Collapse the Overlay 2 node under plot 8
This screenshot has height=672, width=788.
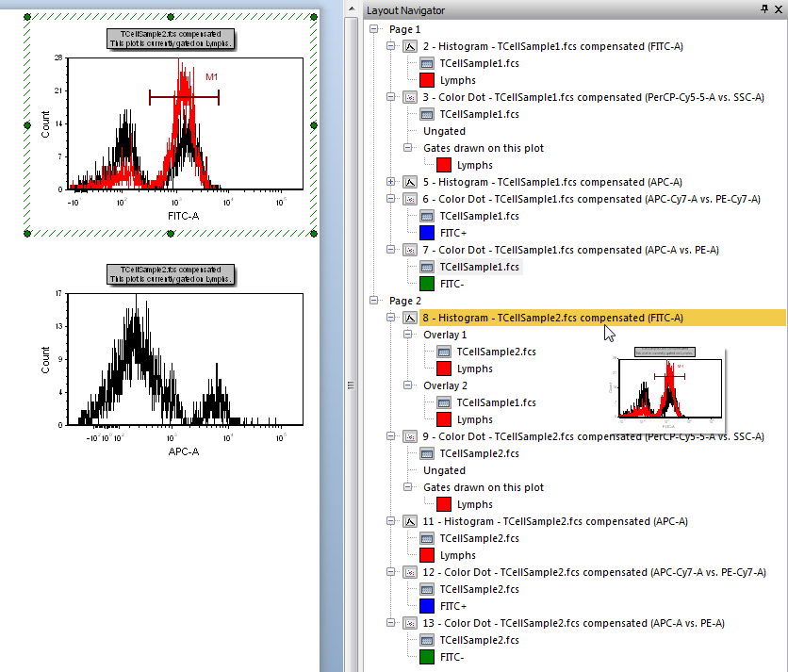click(408, 385)
